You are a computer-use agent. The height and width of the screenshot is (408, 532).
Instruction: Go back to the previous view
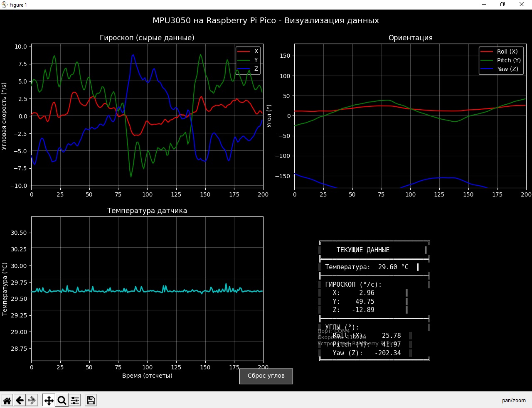20,401
